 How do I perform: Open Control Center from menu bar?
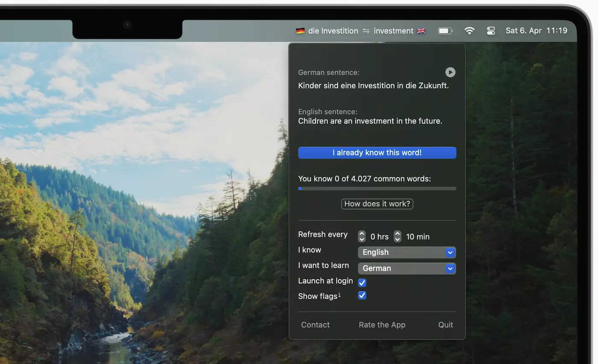[x=491, y=31]
